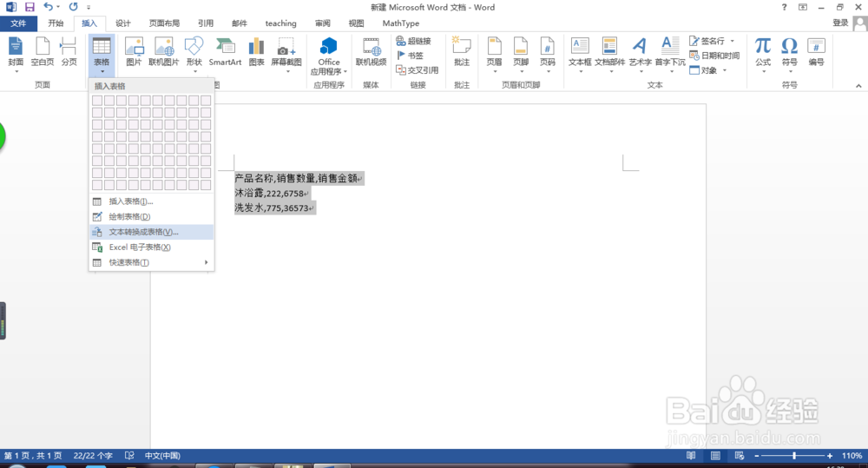
Task: Click page indicator 第 1 页, 共 1 页
Action: click(33, 456)
